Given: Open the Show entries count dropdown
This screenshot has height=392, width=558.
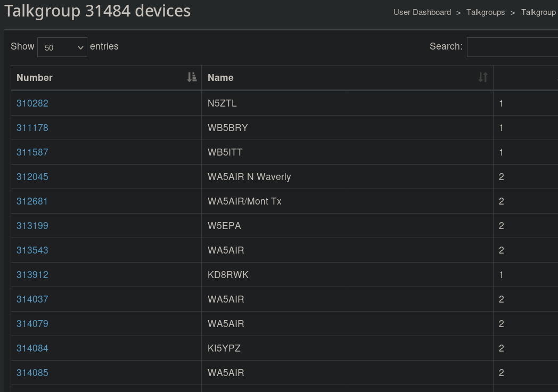Looking at the screenshot, I should pos(62,47).
